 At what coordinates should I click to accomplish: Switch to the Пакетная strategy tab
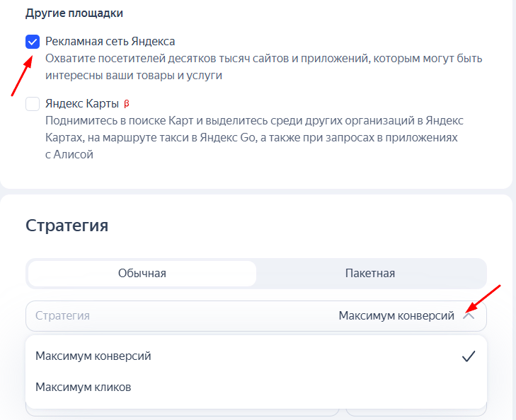click(x=370, y=274)
